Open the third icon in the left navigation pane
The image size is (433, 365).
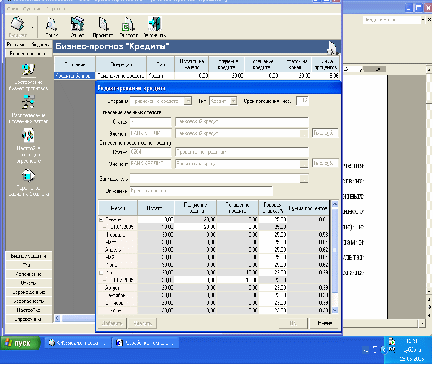[x=28, y=136]
